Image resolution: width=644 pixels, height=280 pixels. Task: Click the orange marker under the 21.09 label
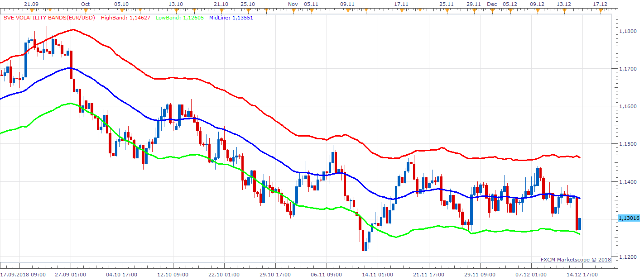(31, 10)
